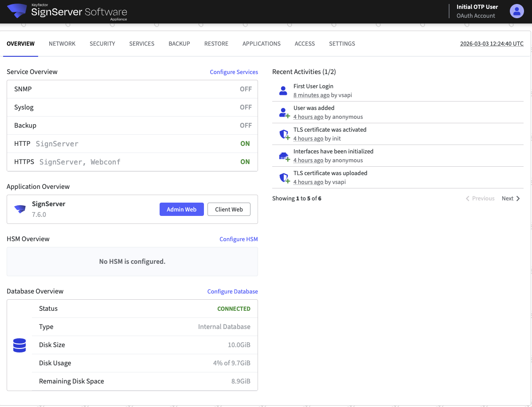Screen dimensions: 532x407
Task: Go to next page of recent activities
Action: [x=511, y=199]
